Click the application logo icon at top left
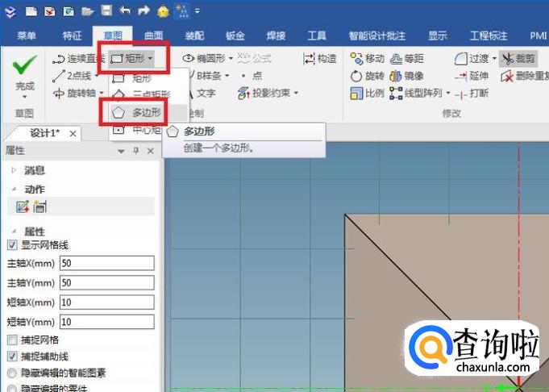The width and height of the screenshot is (549, 392). [x=10, y=12]
